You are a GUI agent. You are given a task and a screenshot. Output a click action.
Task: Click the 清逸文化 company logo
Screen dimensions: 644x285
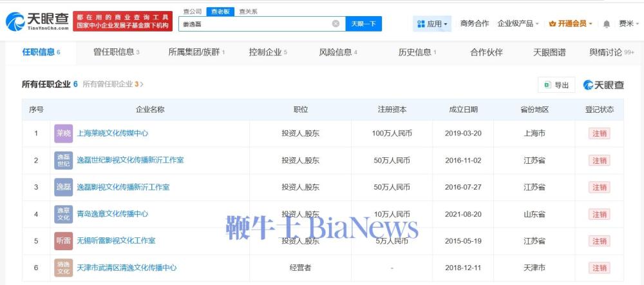[64, 268]
